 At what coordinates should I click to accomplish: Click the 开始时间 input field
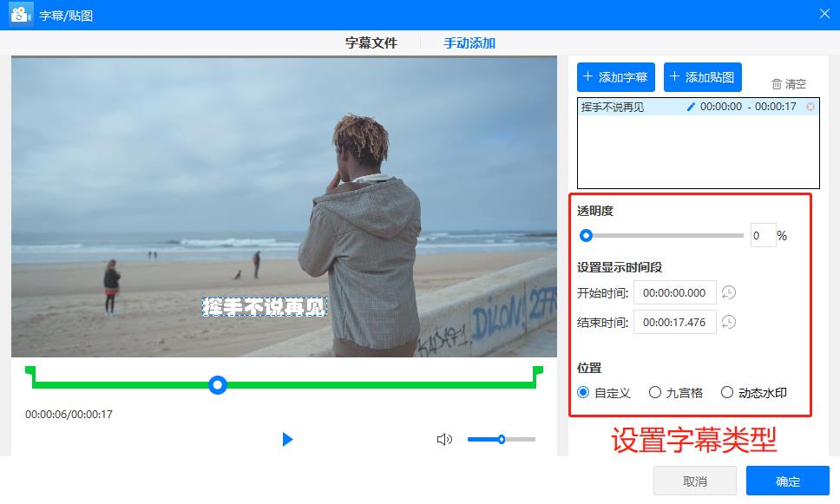pos(674,293)
